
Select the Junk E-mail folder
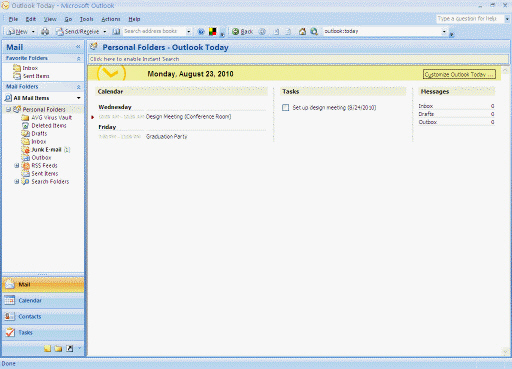coord(46,149)
